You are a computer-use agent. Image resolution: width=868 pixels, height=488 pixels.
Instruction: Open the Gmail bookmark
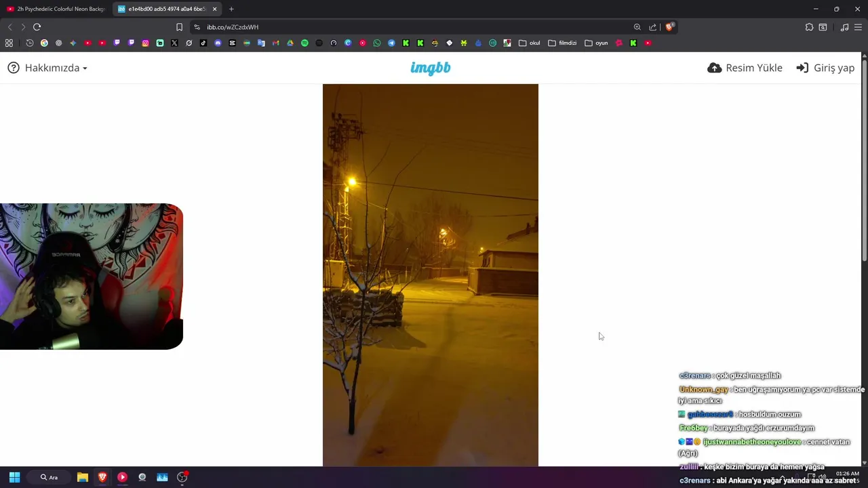(x=275, y=43)
